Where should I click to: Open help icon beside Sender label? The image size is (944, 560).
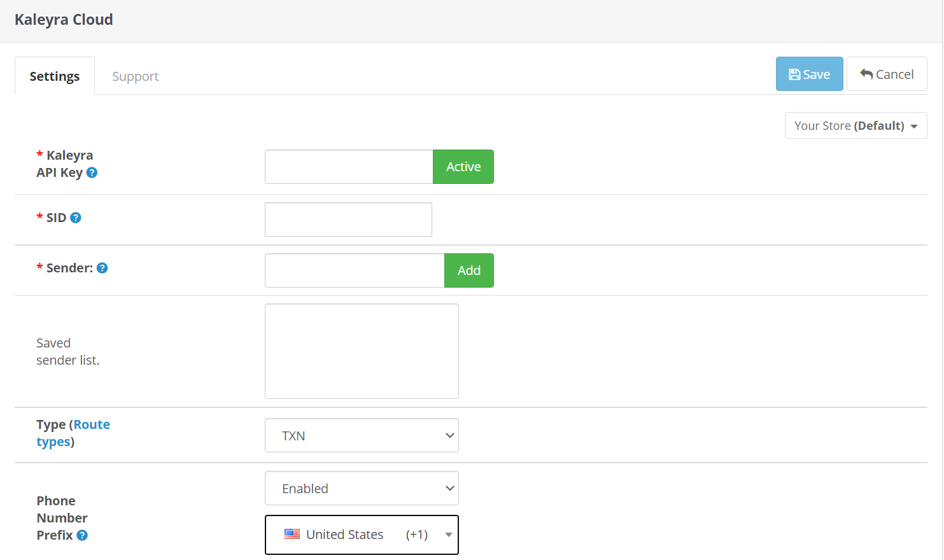pyautogui.click(x=102, y=268)
